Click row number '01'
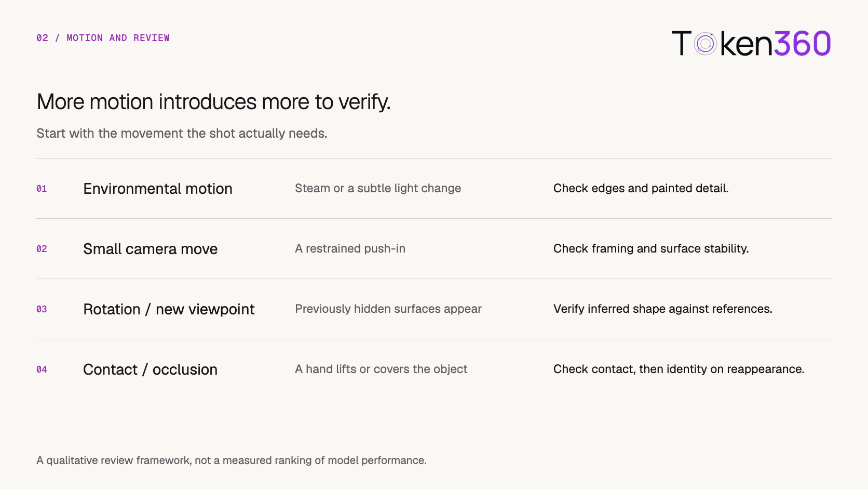Viewport: 868px width, 489px height. click(42, 189)
